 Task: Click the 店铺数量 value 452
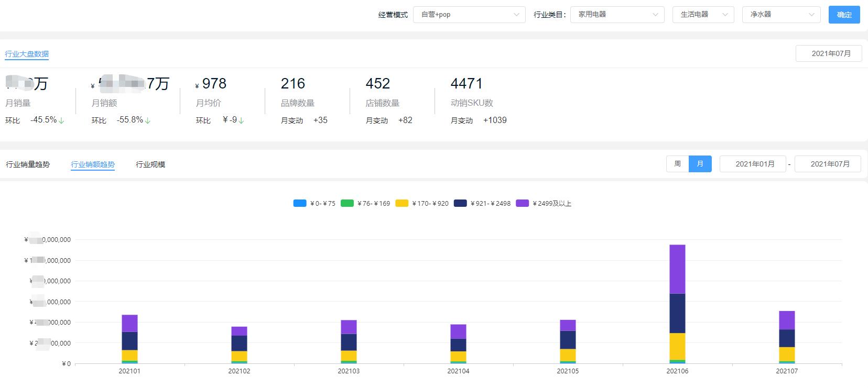tap(378, 84)
